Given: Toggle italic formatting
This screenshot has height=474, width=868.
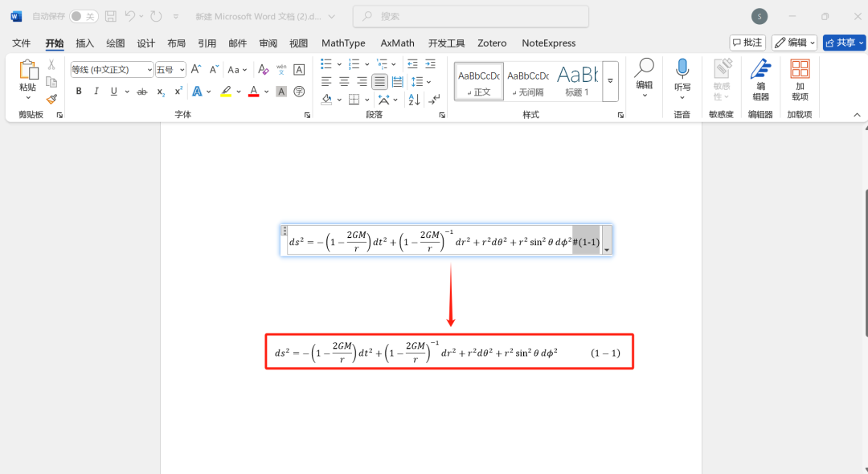Looking at the screenshot, I should click(96, 92).
